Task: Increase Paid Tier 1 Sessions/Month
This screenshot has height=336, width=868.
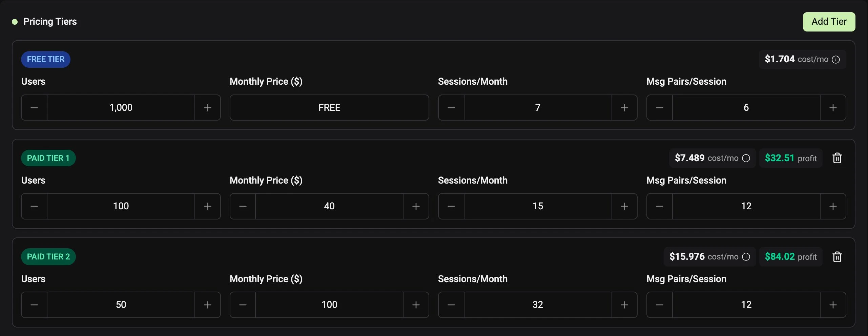Action: [x=624, y=206]
